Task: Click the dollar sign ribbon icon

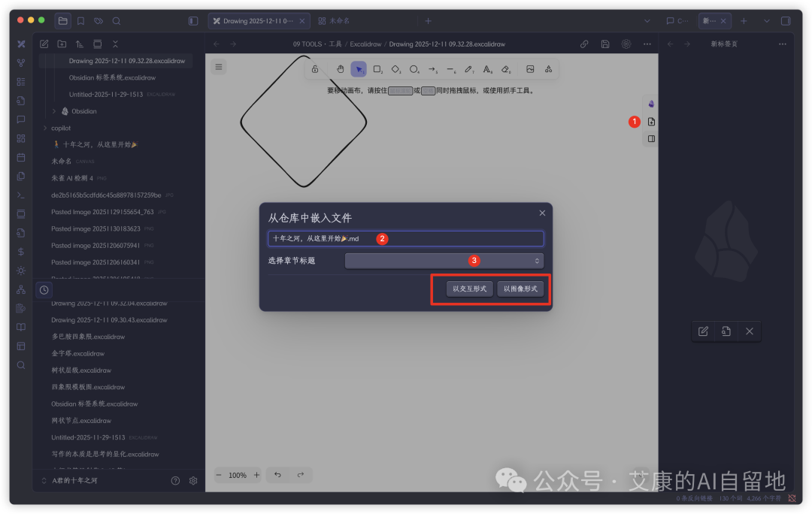Action: pyautogui.click(x=21, y=252)
